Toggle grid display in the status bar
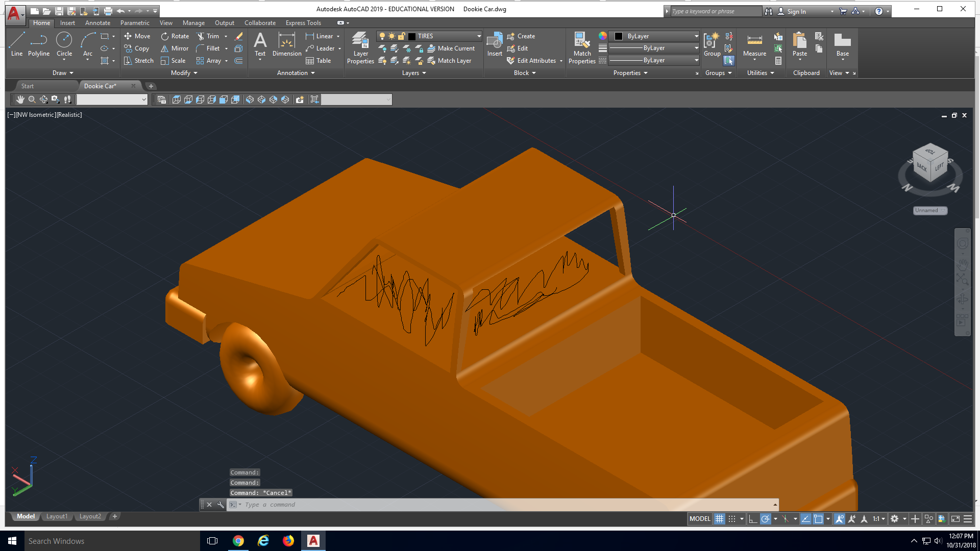This screenshot has width=980, height=551. 719,518
